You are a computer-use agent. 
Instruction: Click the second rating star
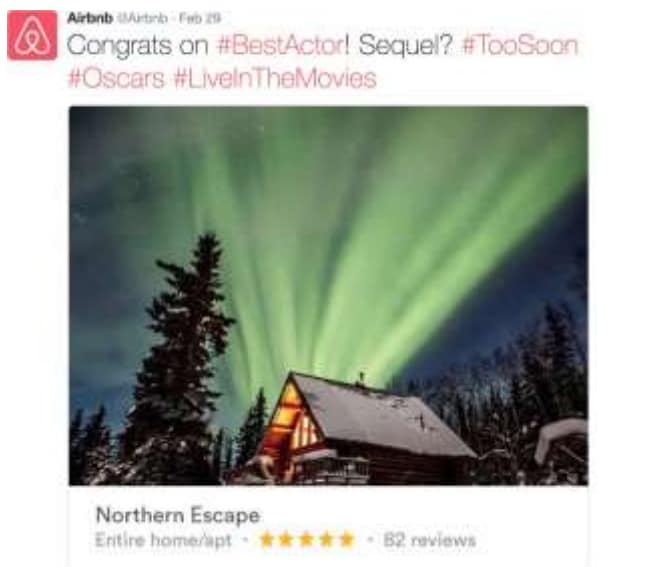286,540
